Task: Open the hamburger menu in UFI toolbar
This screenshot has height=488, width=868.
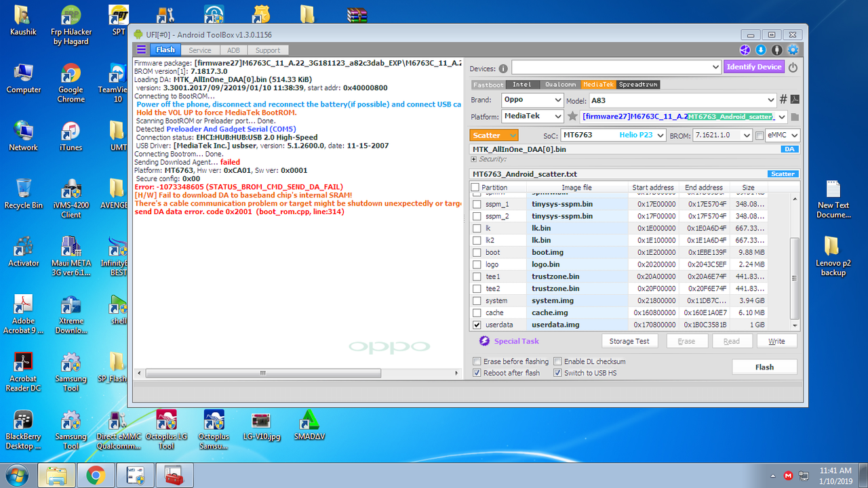Action: coord(141,49)
